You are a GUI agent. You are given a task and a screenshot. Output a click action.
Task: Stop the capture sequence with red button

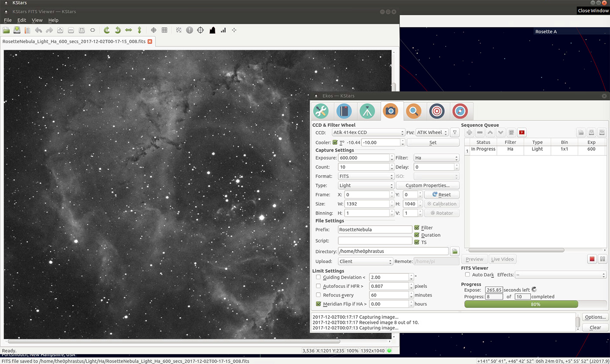[592, 259]
